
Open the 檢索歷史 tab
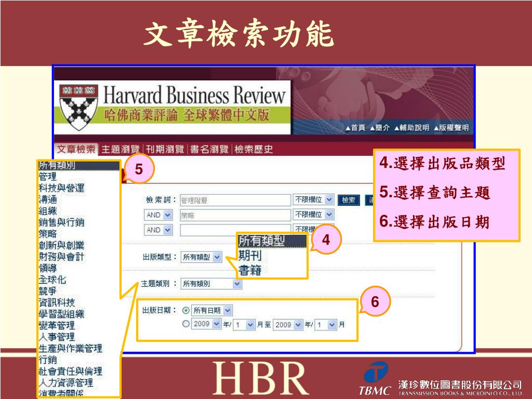254,149
